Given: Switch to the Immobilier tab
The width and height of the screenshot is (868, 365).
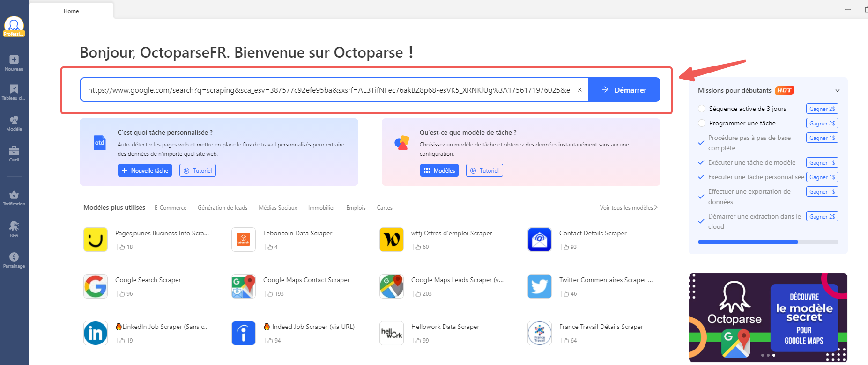Looking at the screenshot, I should [321, 208].
